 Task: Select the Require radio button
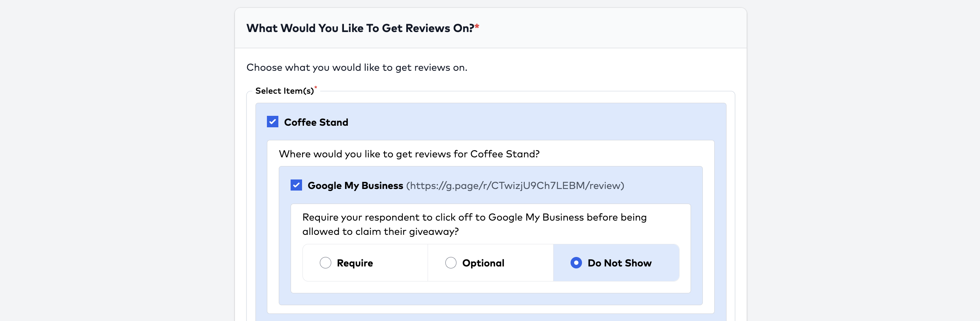(x=325, y=263)
